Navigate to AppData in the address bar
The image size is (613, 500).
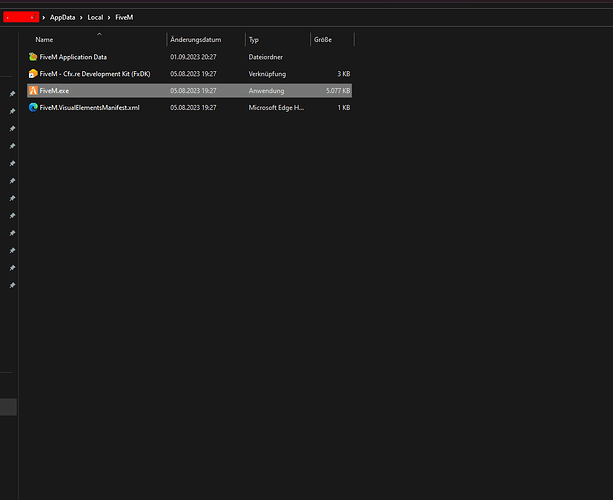pyautogui.click(x=63, y=17)
